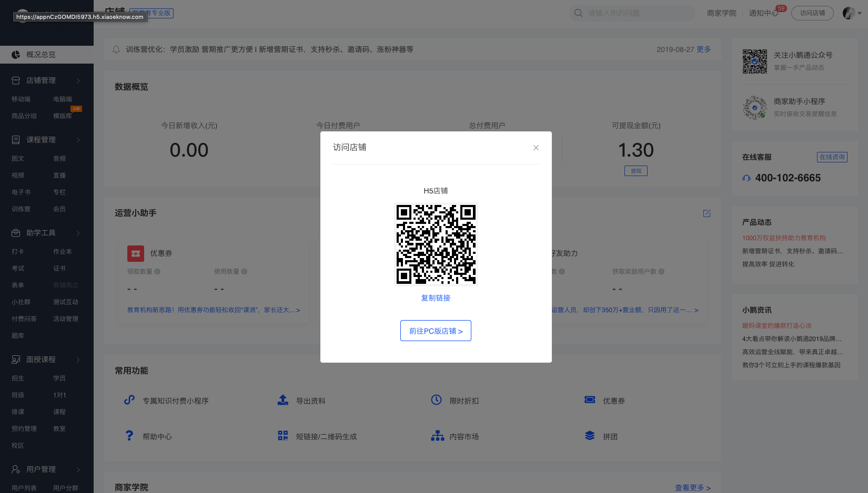868x493 pixels.
Task: Open 通知中心 in the top bar
Action: point(764,13)
